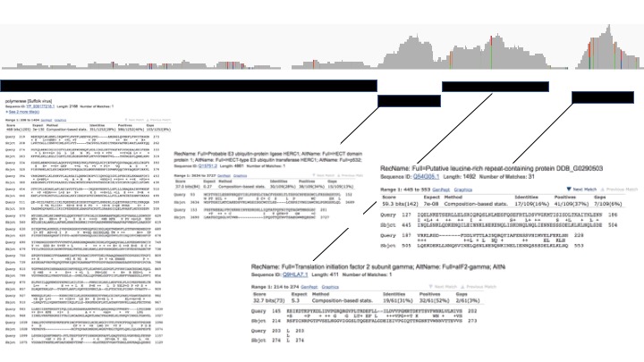Open GenPept link for Suffolk virus polymerase

click(x=47, y=118)
